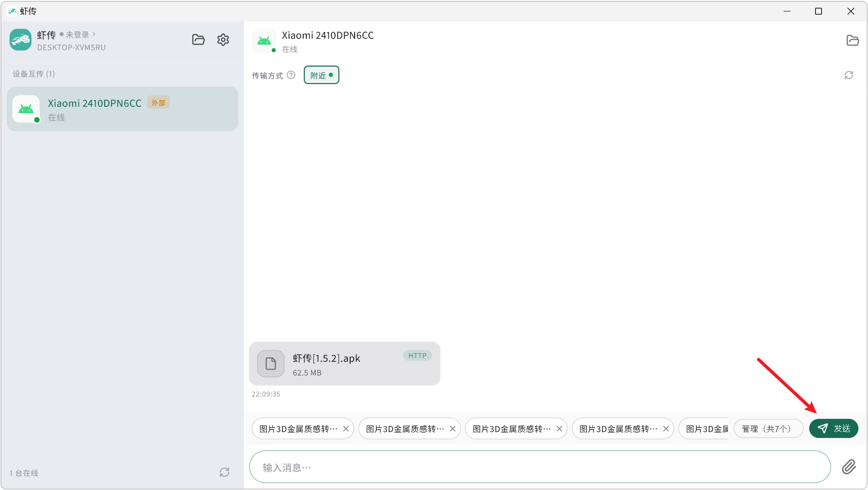Toggle the 附近 transfer mode chip

pos(321,75)
